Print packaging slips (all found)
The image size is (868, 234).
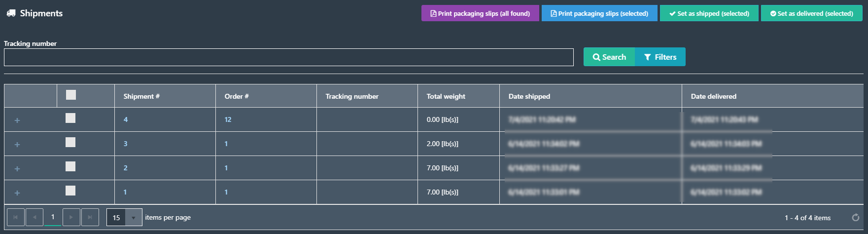480,13
